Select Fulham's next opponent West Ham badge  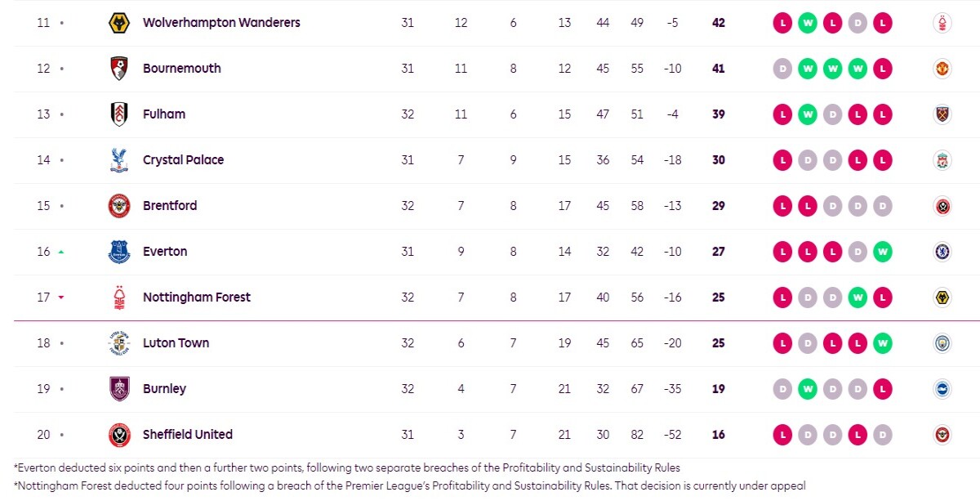[x=942, y=114]
